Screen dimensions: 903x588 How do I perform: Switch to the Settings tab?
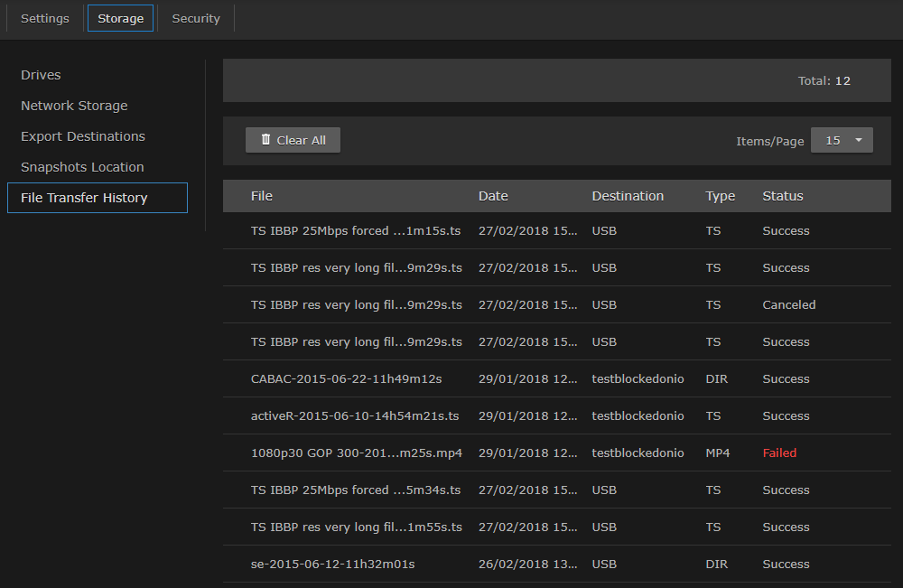pos(44,18)
